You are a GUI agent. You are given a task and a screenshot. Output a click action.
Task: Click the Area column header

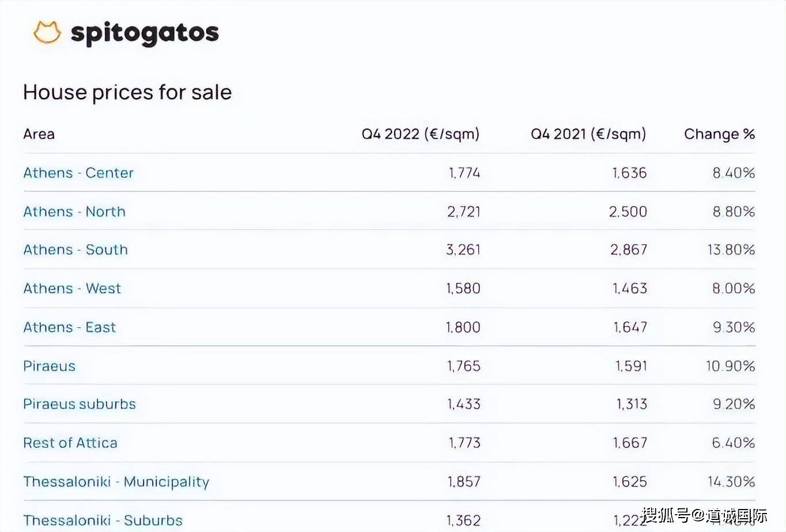coord(39,134)
